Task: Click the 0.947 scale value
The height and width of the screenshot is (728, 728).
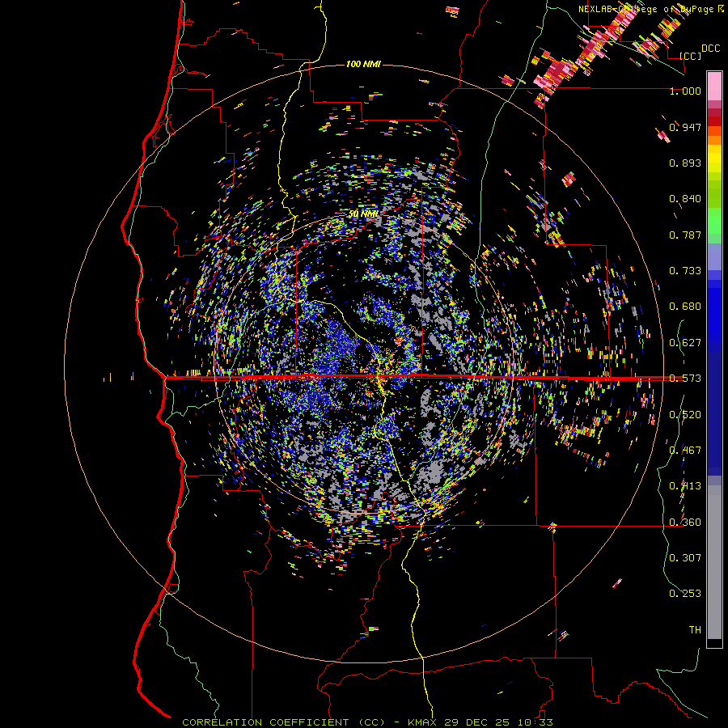Action: (x=685, y=127)
